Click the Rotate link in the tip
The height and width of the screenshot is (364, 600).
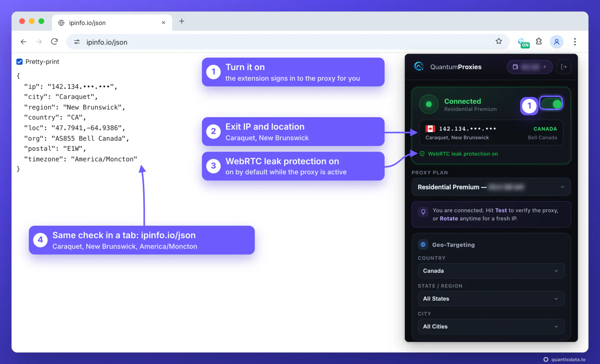click(x=449, y=219)
